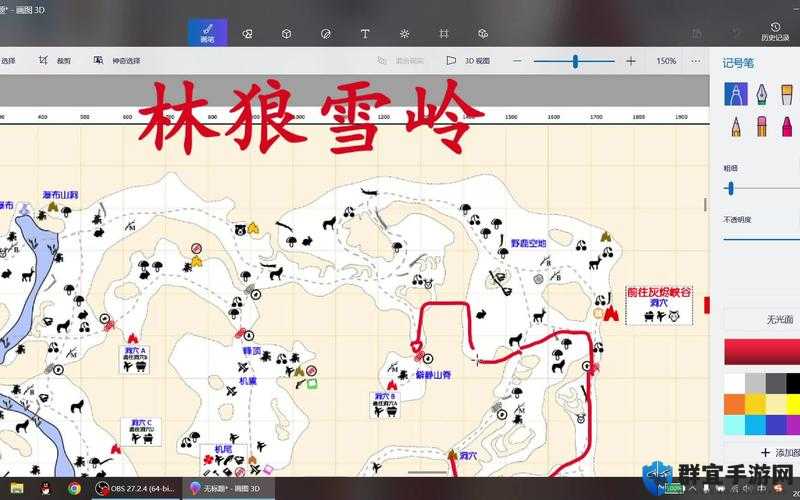Click 机尾 label on map
This screenshot has width=800, height=500.
tap(223, 449)
